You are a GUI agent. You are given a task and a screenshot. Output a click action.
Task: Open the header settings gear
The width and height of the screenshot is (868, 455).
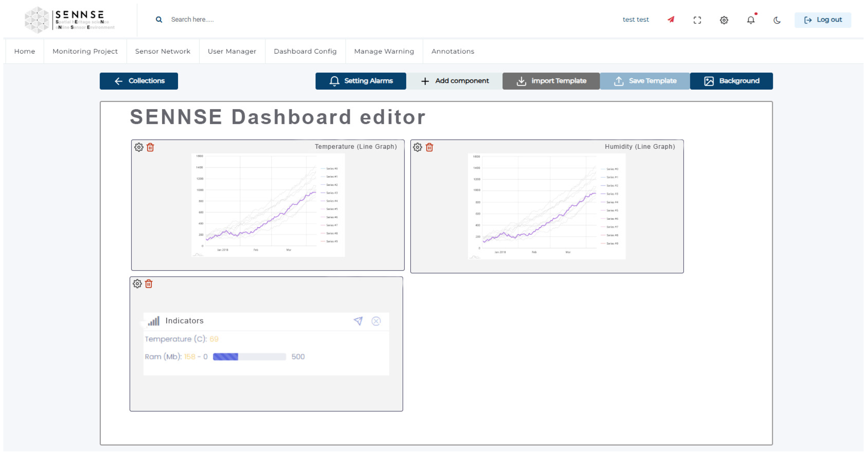click(724, 20)
